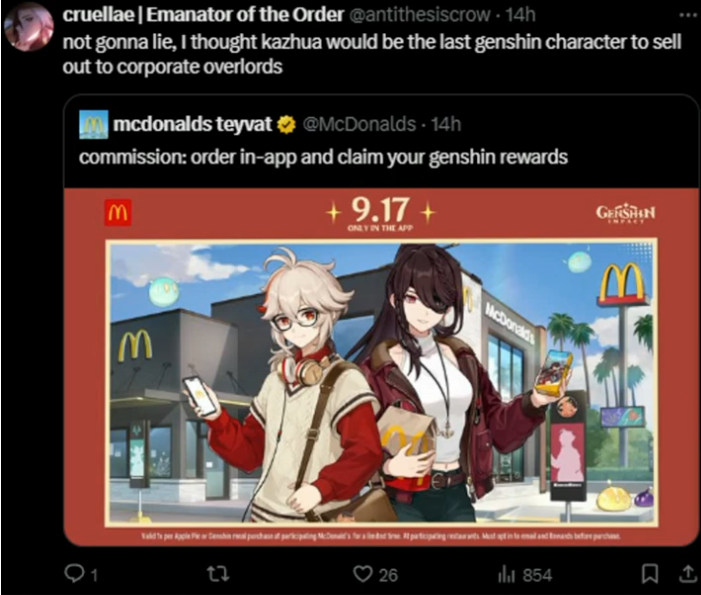The width and height of the screenshot is (701, 595).
Task: Open quoted tweet text about genshin rewards
Action: click(323, 157)
